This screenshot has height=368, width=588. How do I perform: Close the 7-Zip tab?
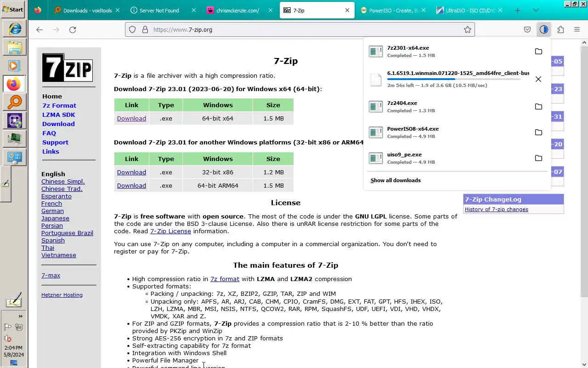click(x=347, y=10)
